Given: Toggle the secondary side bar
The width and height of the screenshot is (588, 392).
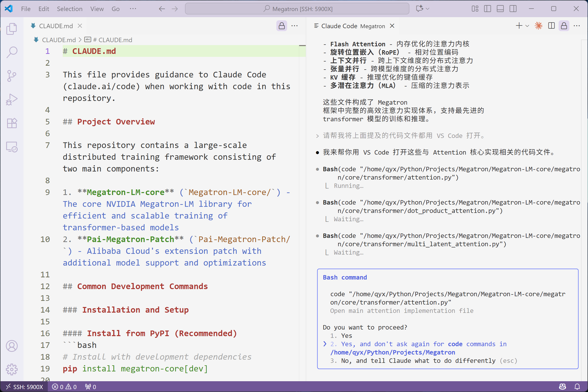Looking at the screenshot, I should [x=513, y=9].
